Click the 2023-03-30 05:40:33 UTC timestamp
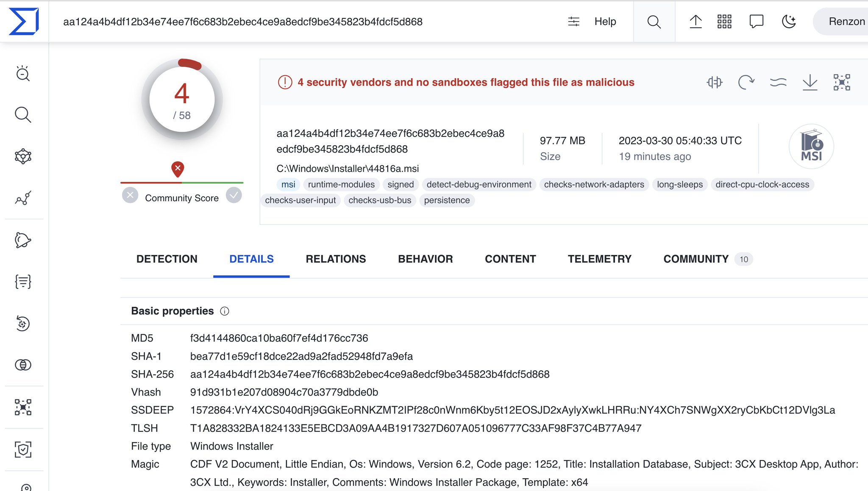 point(680,141)
